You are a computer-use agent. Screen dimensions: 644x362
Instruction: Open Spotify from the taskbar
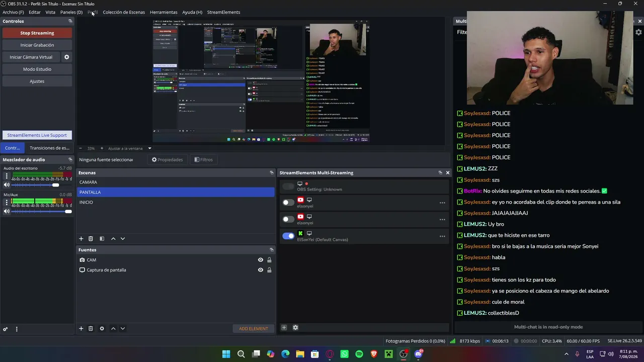[359, 354]
